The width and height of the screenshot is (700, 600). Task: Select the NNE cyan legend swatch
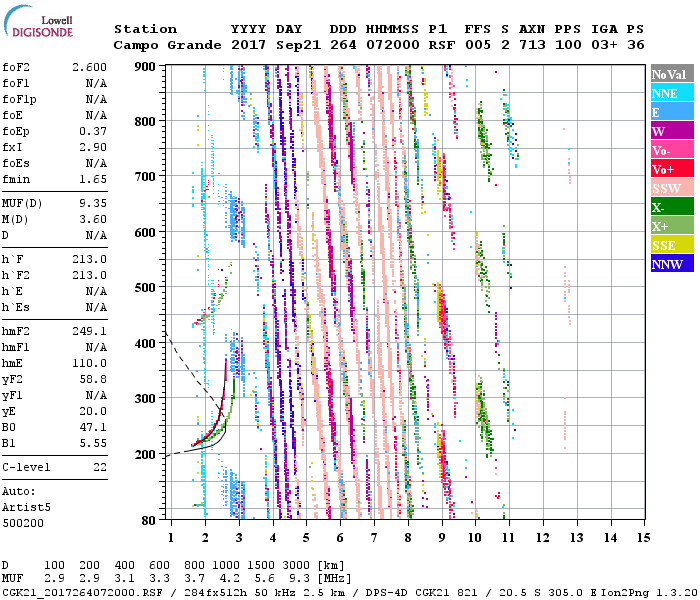(x=668, y=94)
